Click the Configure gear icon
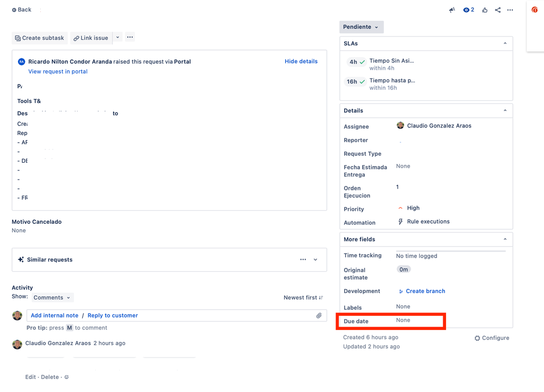Screen dimensions: 544x392 478,338
